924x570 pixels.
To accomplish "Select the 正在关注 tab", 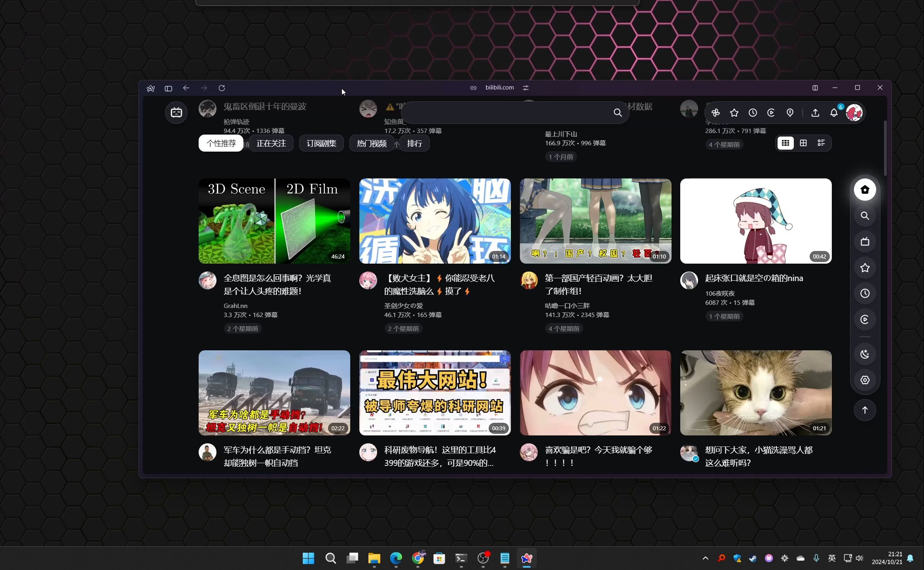I will pyautogui.click(x=271, y=143).
